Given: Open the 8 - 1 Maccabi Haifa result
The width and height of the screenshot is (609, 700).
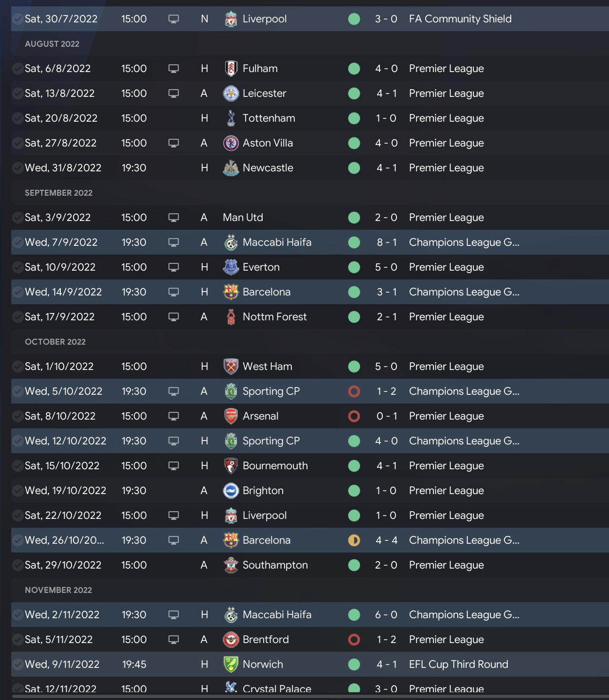Looking at the screenshot, I should tap(387, 242).
